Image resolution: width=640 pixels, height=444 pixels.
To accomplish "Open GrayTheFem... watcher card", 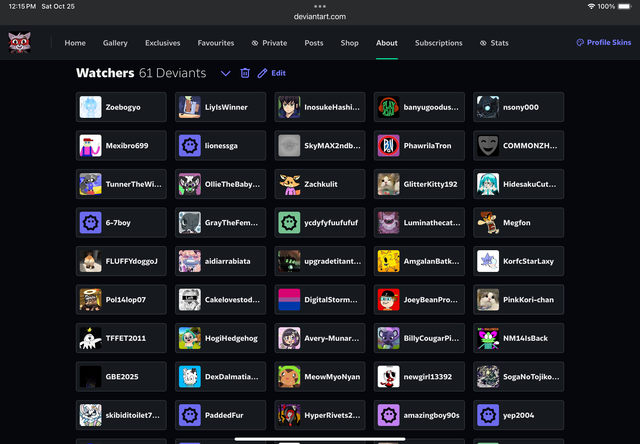I will pos(220,222).
